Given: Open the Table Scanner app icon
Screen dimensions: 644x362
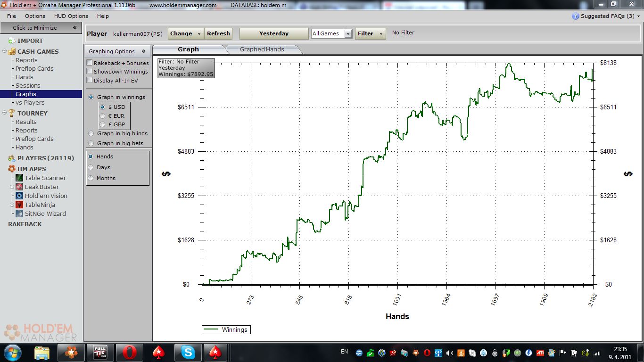Looking at the screenshot, I should (x=19, y=178).
